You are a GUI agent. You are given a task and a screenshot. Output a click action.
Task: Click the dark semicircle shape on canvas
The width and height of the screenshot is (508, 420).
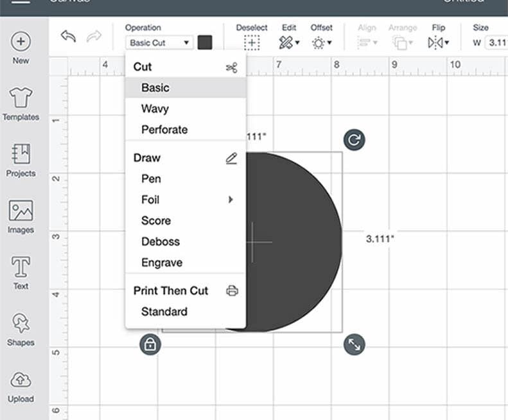293,241
